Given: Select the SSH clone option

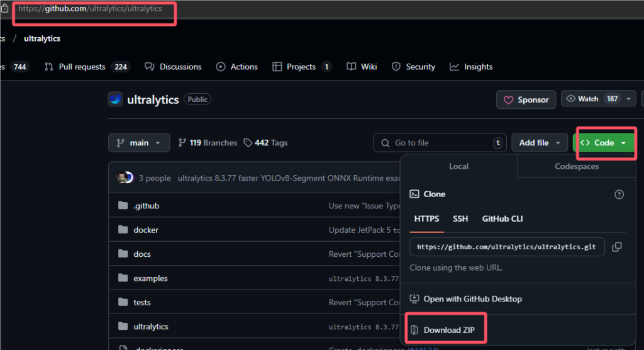Looking at the screenshot, I should pyautogui.click(x=460, y=219).
